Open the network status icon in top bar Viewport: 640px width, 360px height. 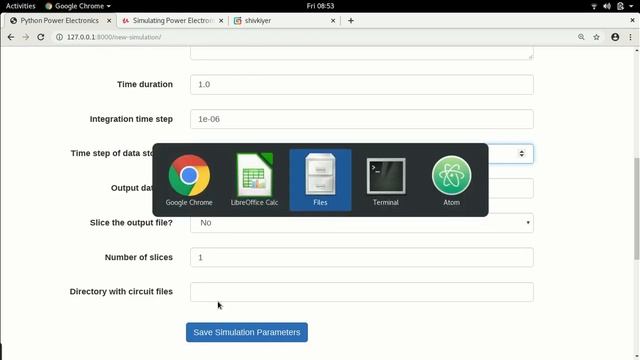tap(594, 6)
